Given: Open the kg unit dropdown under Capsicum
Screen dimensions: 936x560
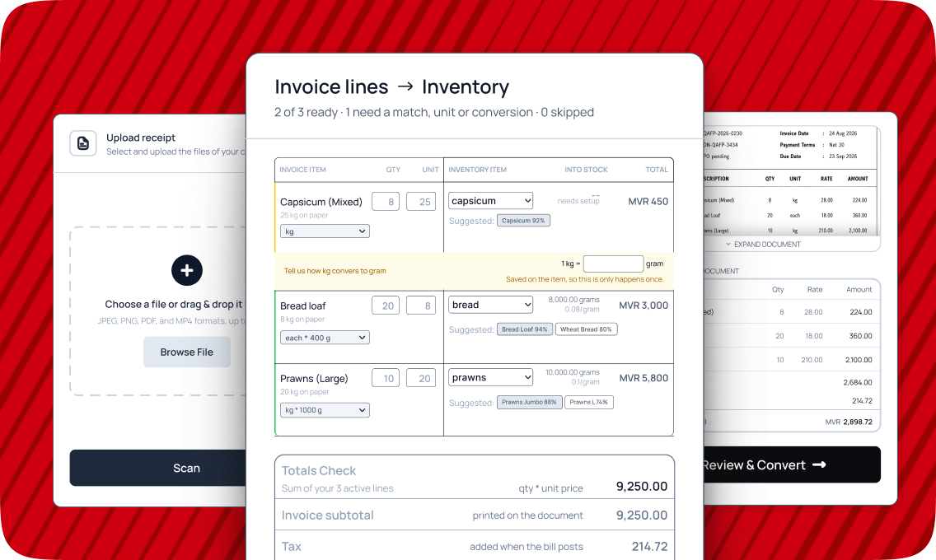Looking at the screenshot, I should [325, 231].
